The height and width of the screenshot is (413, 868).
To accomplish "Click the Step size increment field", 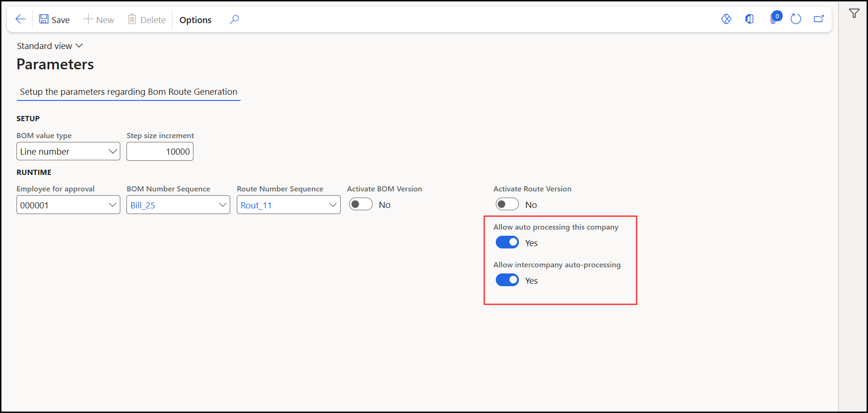I will coord(160,151).
